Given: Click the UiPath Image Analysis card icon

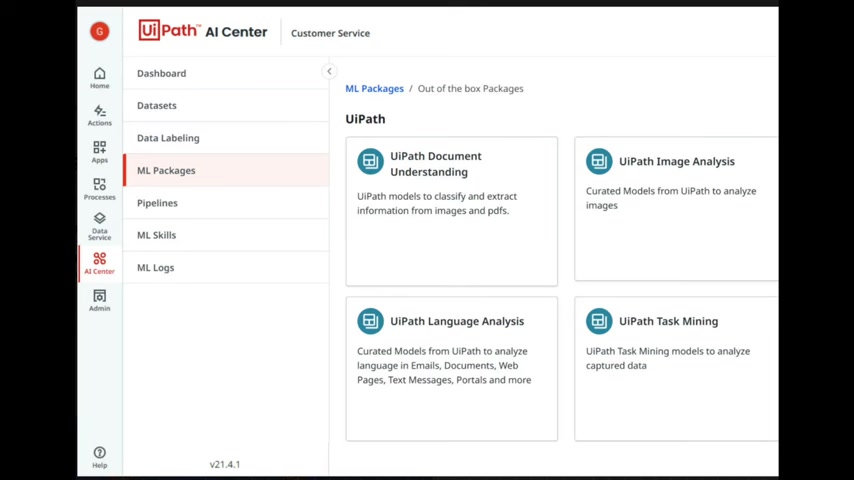Looking at the screenshot, I should [599, 161].
